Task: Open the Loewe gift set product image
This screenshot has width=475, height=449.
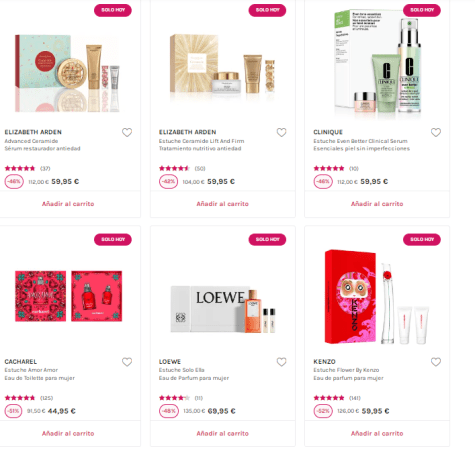Action: (223, 309)
